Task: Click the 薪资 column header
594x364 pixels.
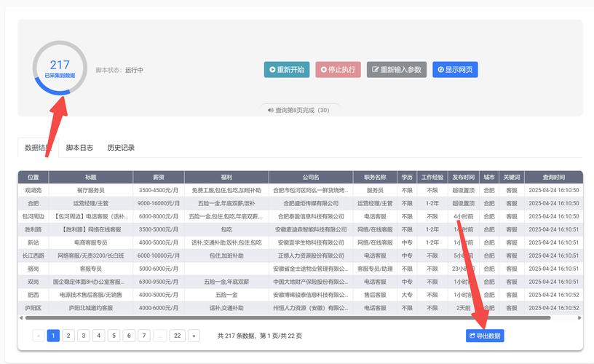Action: 158,177
